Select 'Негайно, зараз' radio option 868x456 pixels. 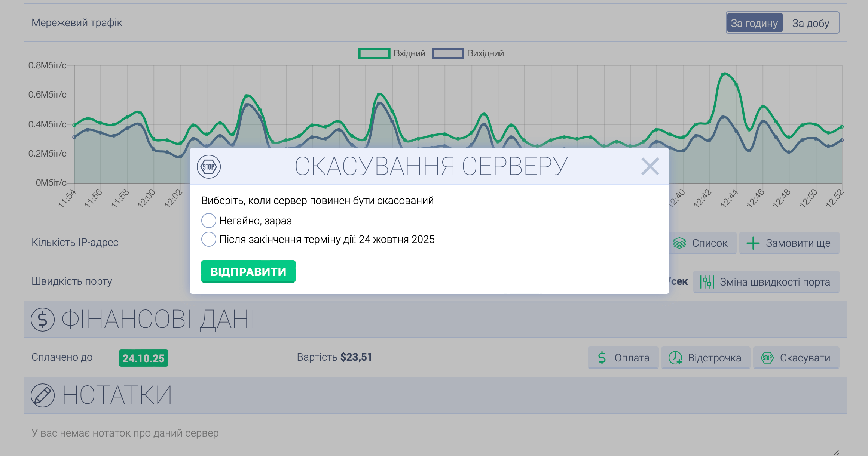coord(209,221)
